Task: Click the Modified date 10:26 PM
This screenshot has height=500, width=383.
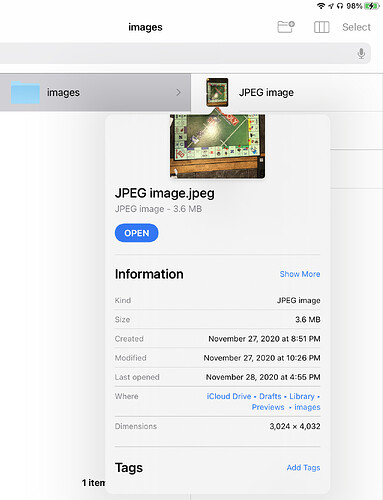Action: (x=262, y=358)
